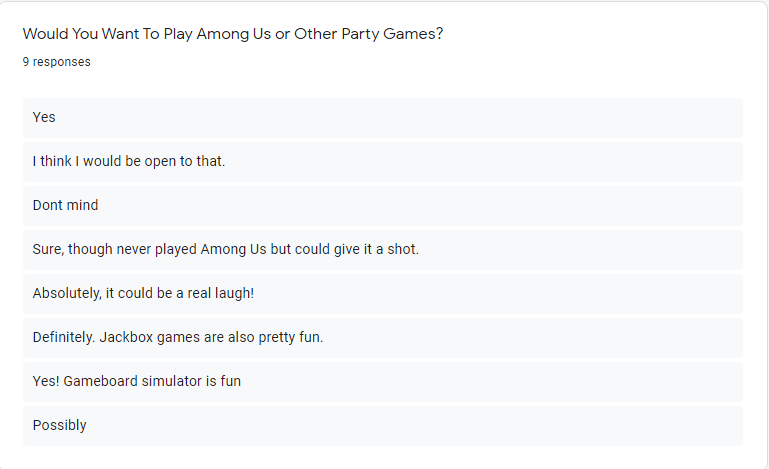The width and height of the screenshot is (769, 469).
Task: Select the 'Possibly' response row
Action: pyautogui.click(x=383, y=426)
